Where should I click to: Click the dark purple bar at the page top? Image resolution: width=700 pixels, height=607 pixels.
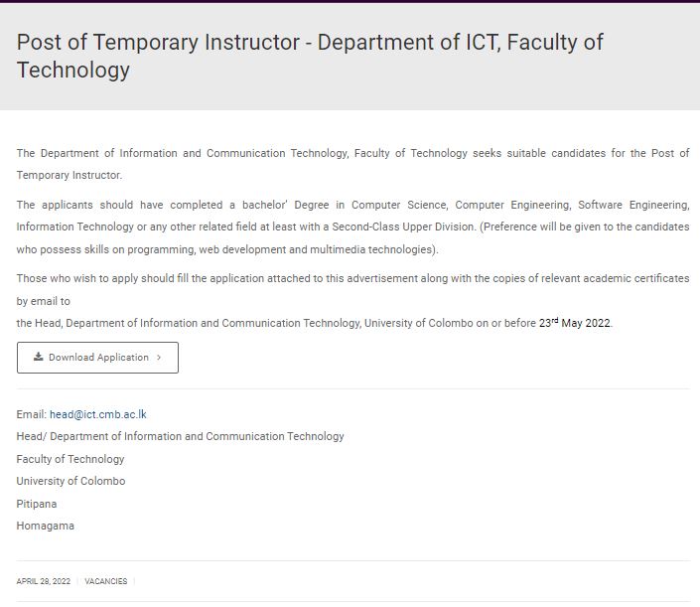[x=350, y=1]
